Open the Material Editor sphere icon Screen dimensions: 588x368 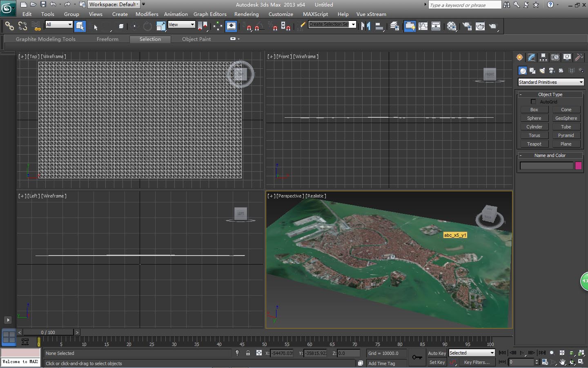click(451, 26)
